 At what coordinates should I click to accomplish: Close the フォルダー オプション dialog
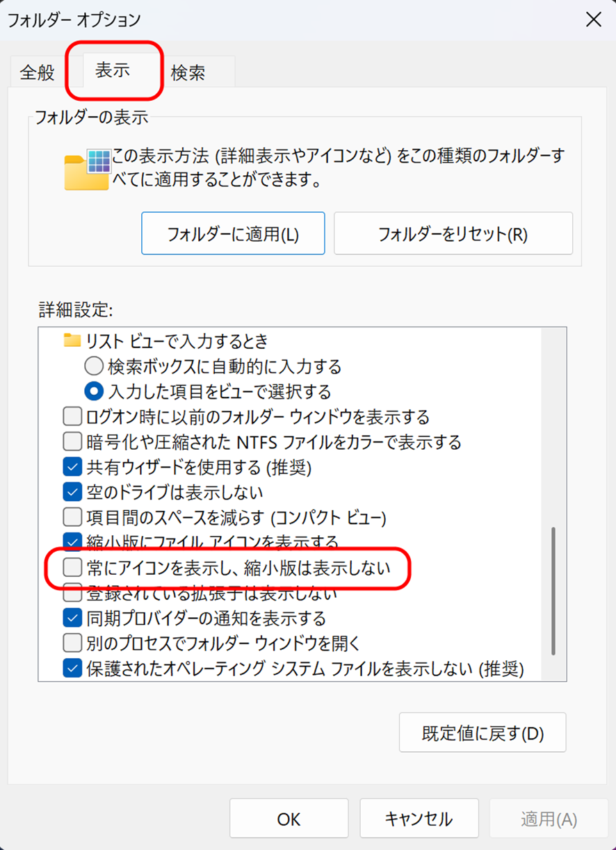pyautogui.click(x=593, y=19)
